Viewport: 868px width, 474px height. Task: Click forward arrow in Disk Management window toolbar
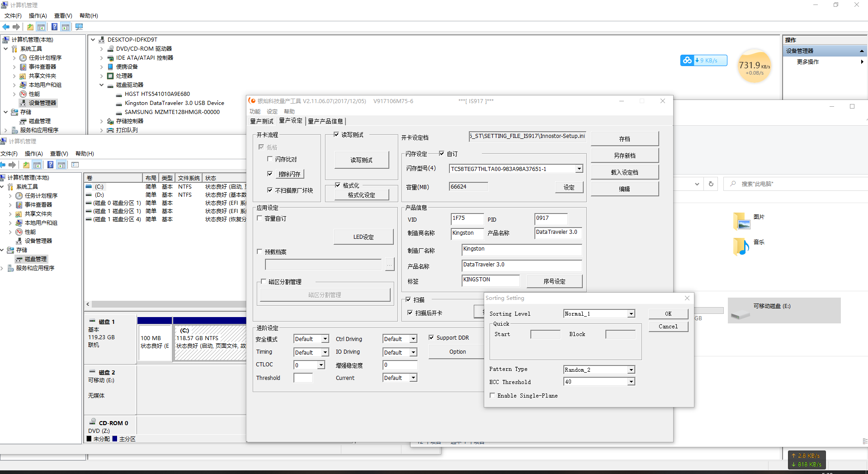[x=12, y=165]
